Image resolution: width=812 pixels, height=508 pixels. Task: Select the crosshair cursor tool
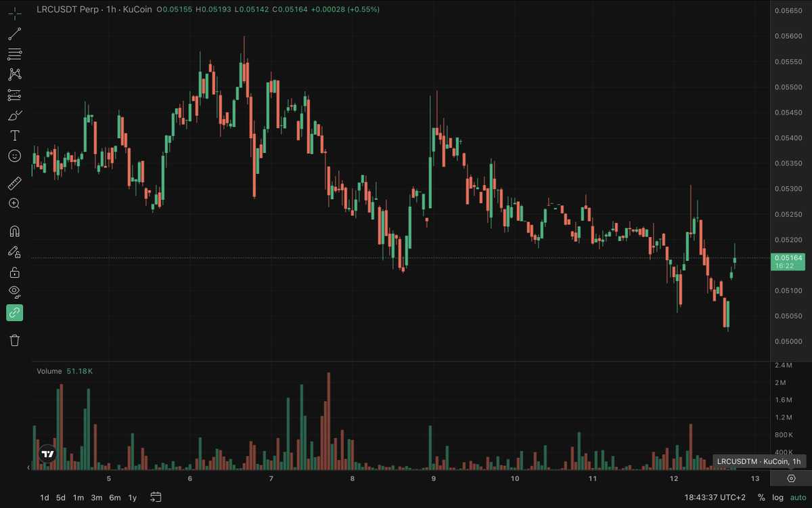(14, 12)
